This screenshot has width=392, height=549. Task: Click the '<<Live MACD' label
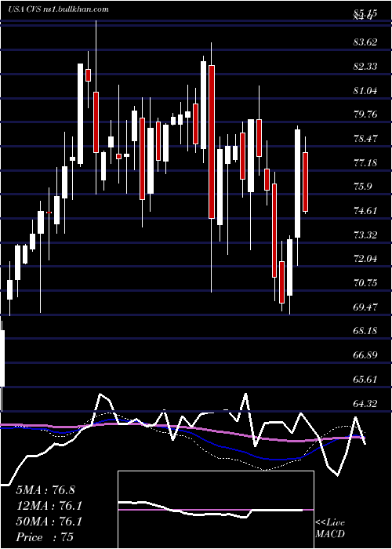(x=330, y=529)
